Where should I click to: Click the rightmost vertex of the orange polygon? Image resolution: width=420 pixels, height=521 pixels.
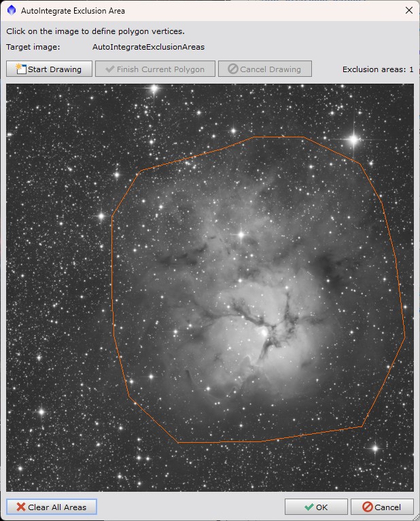coord(405,335)
